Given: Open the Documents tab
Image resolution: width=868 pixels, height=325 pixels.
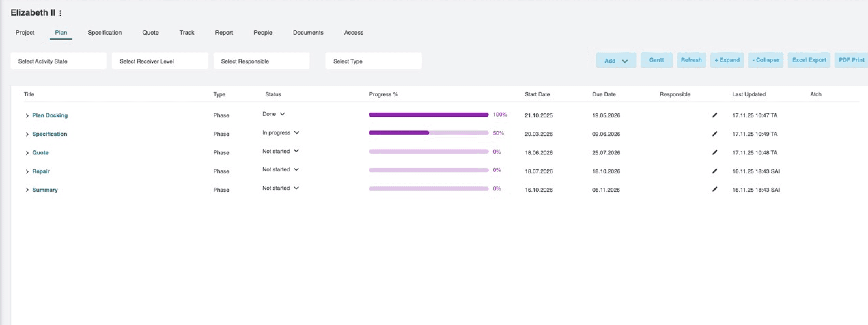Looking at the screenshot, I should point(308,32).
